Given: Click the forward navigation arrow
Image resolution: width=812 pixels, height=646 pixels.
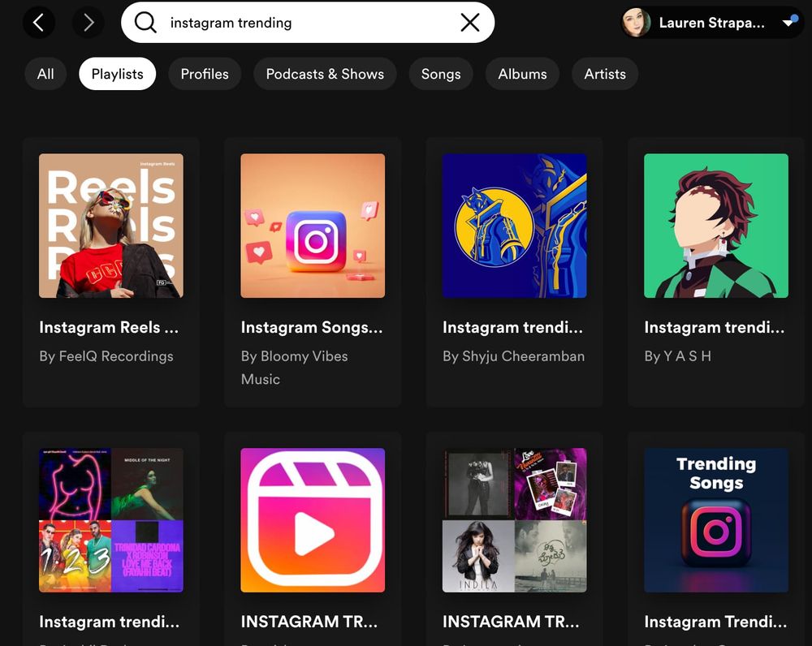Looking at the screenshot, I should [89, 22].
